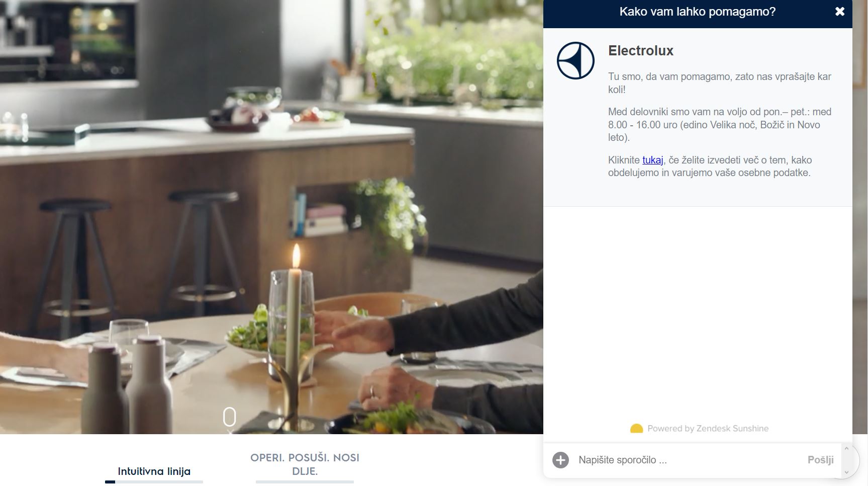
Task: Click the yellow Zendesk Sunshine icon
Action: coord(636,429)
